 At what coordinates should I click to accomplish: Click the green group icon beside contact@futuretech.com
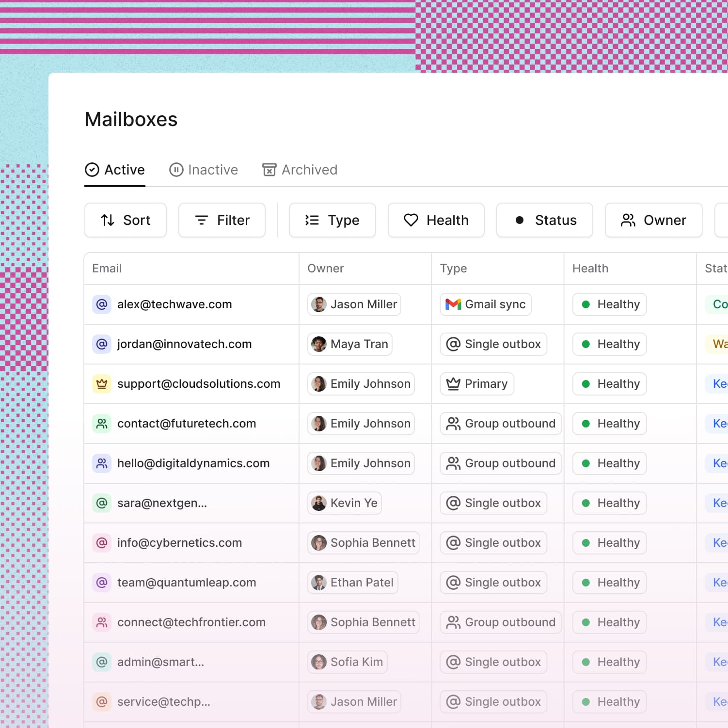click(102, 424)
